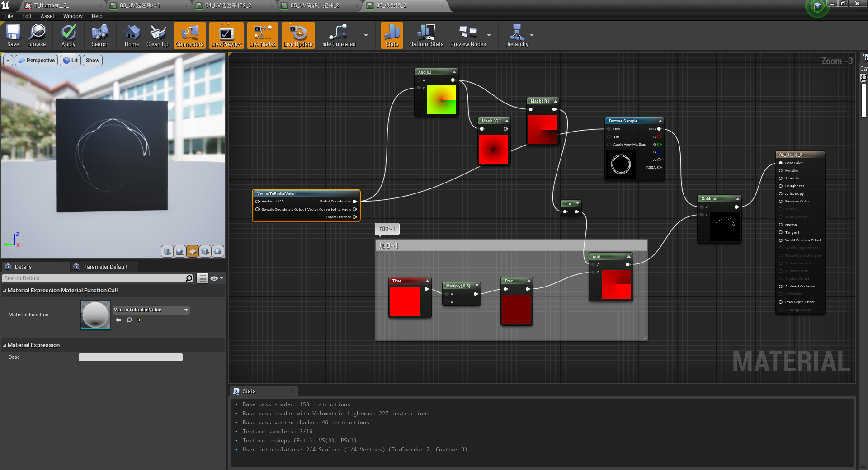Apply material changes with the Apply icon
Viewport: 868px width, 470px height.
click(68, 35)
